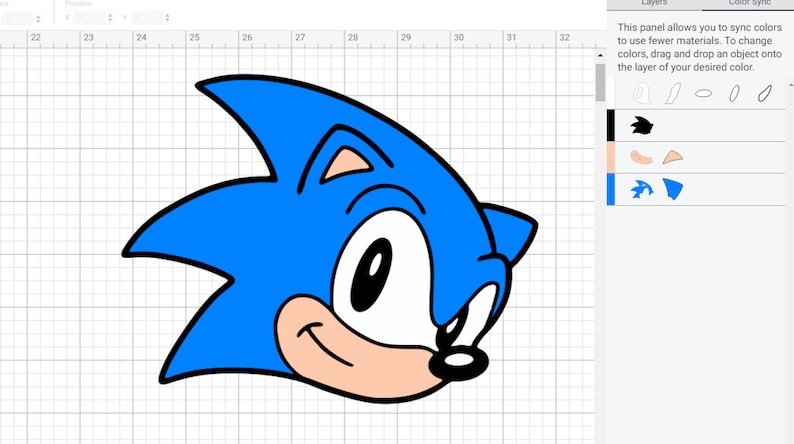Select the Color Sync tab
This screenshot has width=794, height=444.
click(x=749, y=3)
